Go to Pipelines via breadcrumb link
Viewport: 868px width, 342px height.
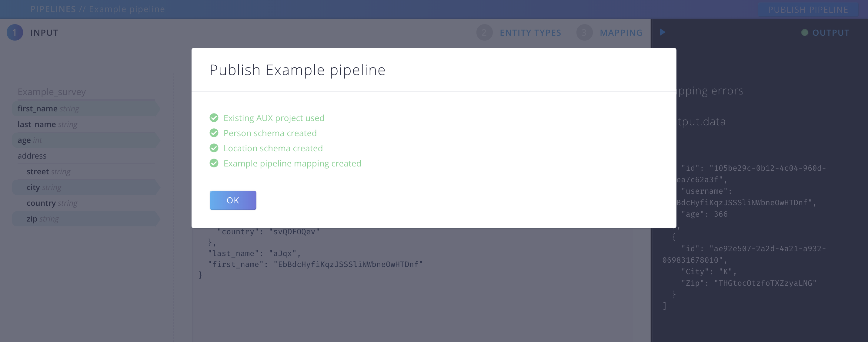53,9
